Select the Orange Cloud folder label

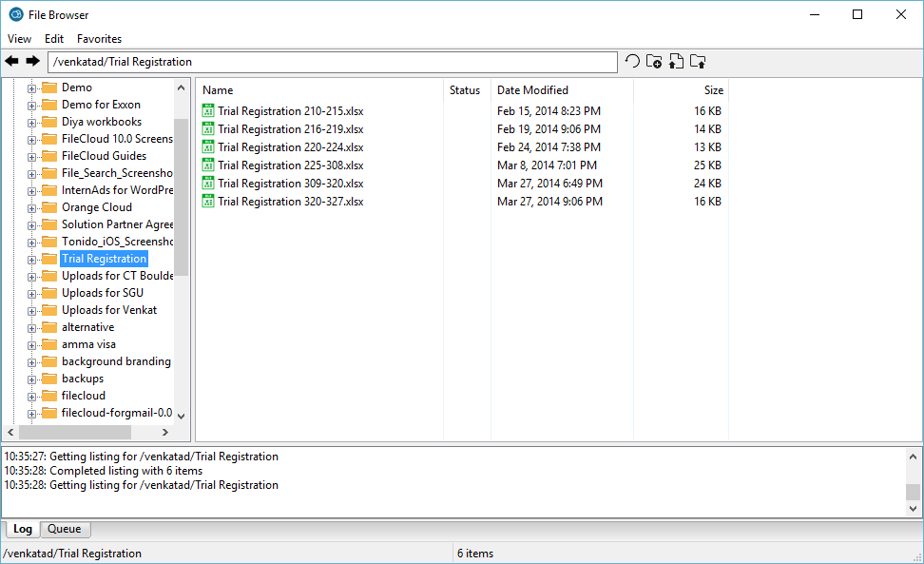coord(97,207)
